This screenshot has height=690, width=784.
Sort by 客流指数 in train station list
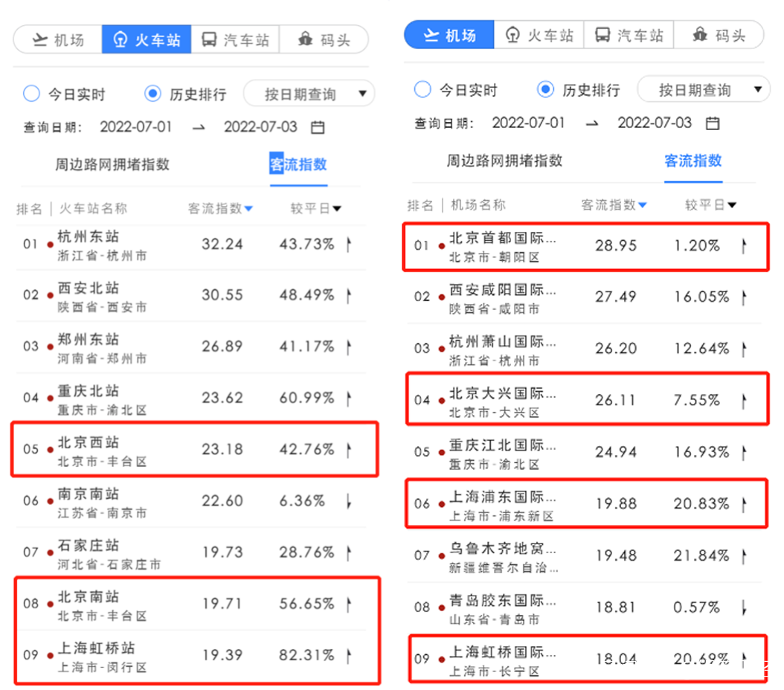click(x=220, y=208)
